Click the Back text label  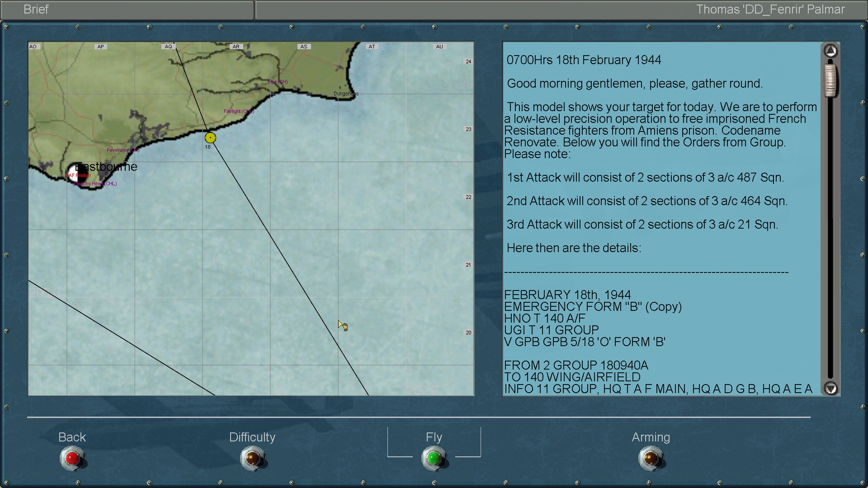(72, 437)
